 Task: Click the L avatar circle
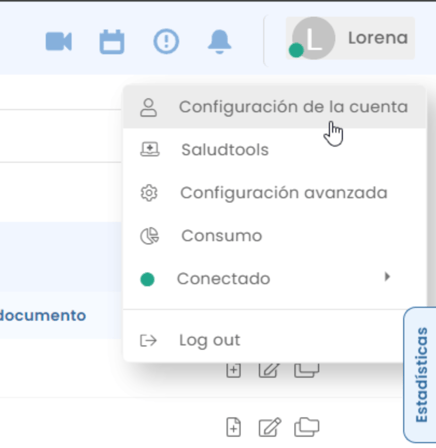[x=313, y=38]
